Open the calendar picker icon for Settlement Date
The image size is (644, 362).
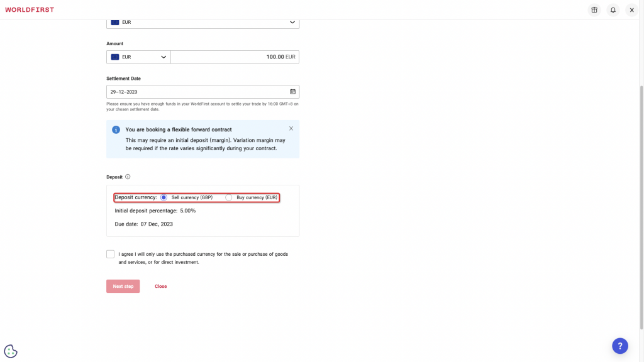coord(292,92)
